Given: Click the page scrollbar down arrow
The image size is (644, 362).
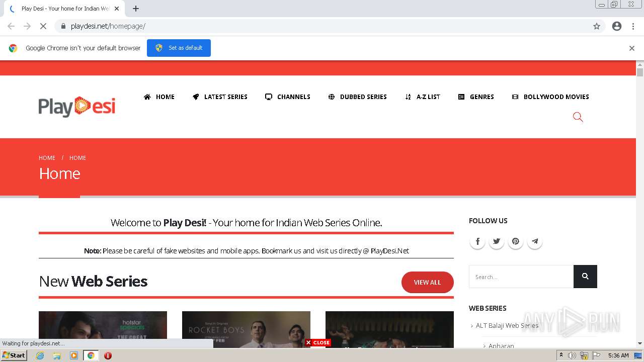Looking at the screenshot, I should click(x=640, y=343).
